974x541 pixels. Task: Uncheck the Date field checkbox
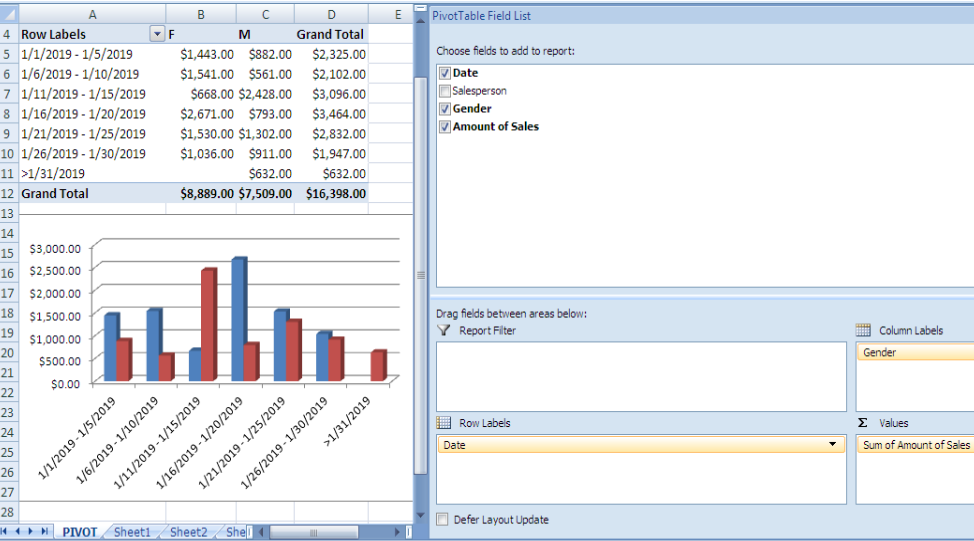coord(445,73)
